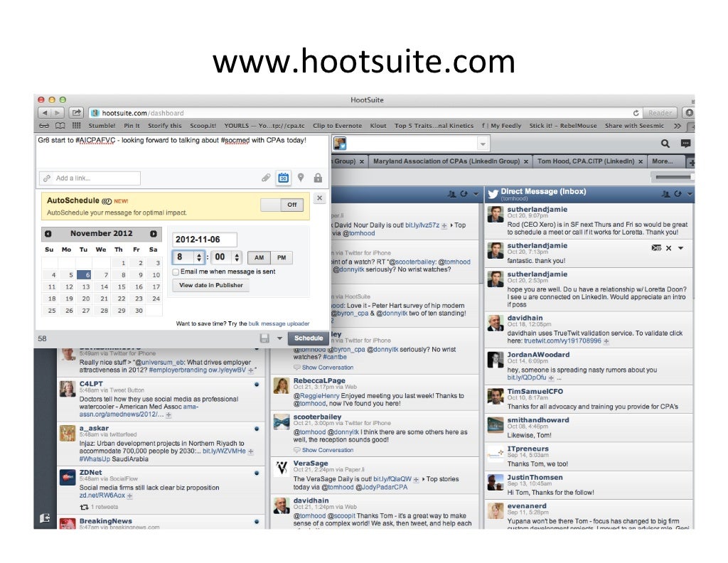Open options arrow on sutherlandjamie message
This screenshot has width=728, height=563.
coord(680,248)
